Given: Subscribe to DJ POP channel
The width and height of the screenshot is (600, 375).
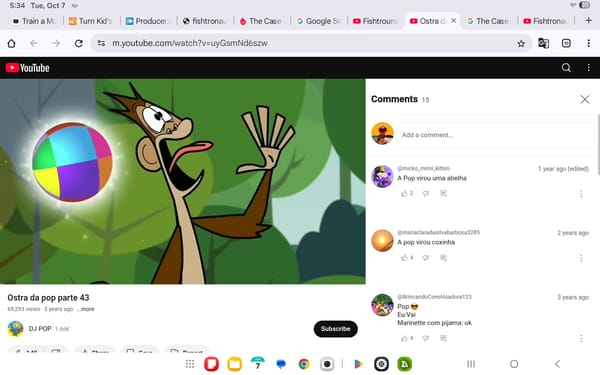Looking at the screenshot, I should coord(336,329).
